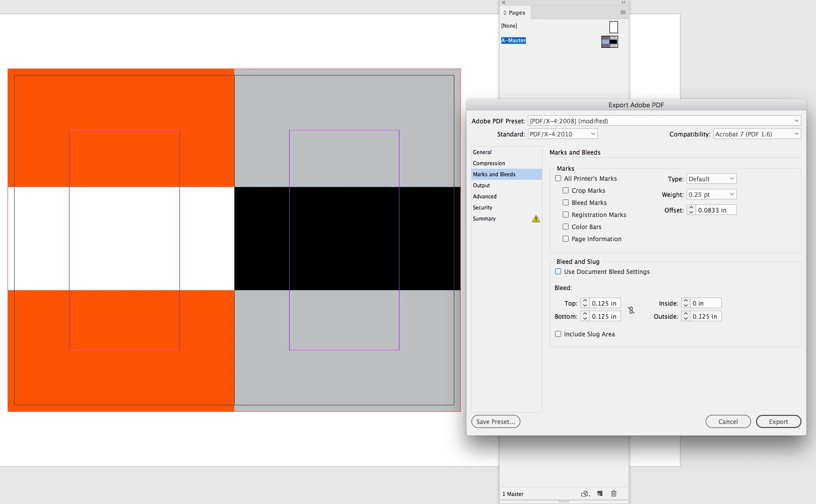
Task: Click the Outside bleed value field
Action: 706,316
